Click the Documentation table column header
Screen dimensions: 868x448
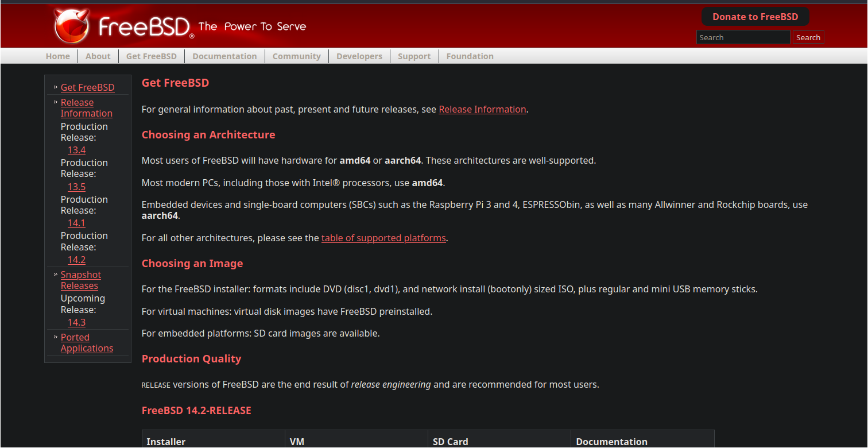pyautogui.click(x=611, y=442)
